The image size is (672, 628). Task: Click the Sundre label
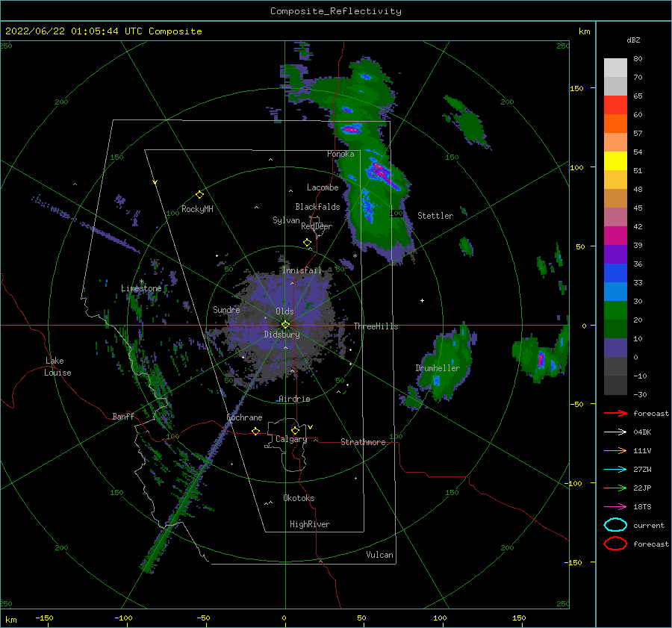[226, 309]
